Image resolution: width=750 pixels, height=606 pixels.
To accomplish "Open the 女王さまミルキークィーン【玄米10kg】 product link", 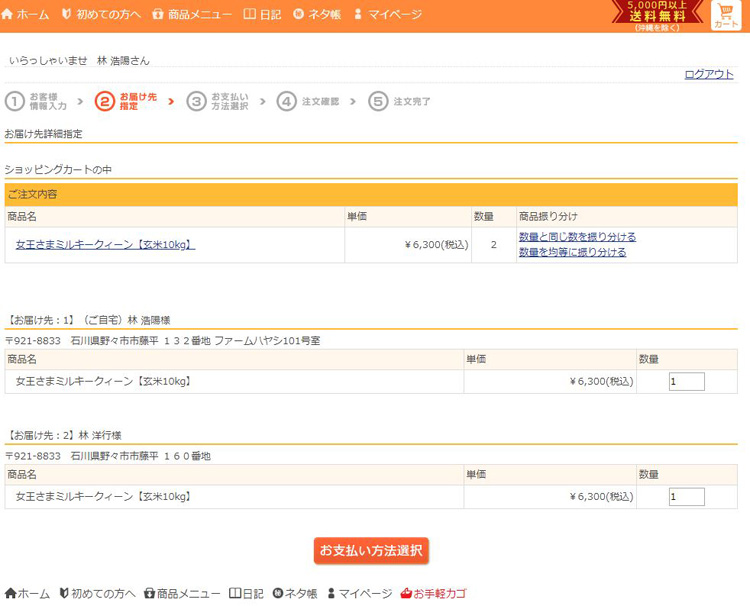I will tap(105, 244).
